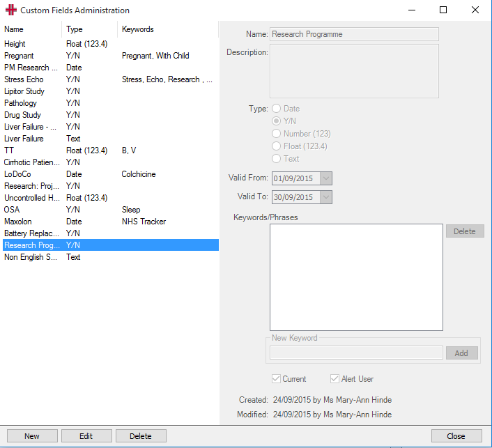Select the Non English S... row
This screenshot has width=492, height=448.
coord(111,257)
